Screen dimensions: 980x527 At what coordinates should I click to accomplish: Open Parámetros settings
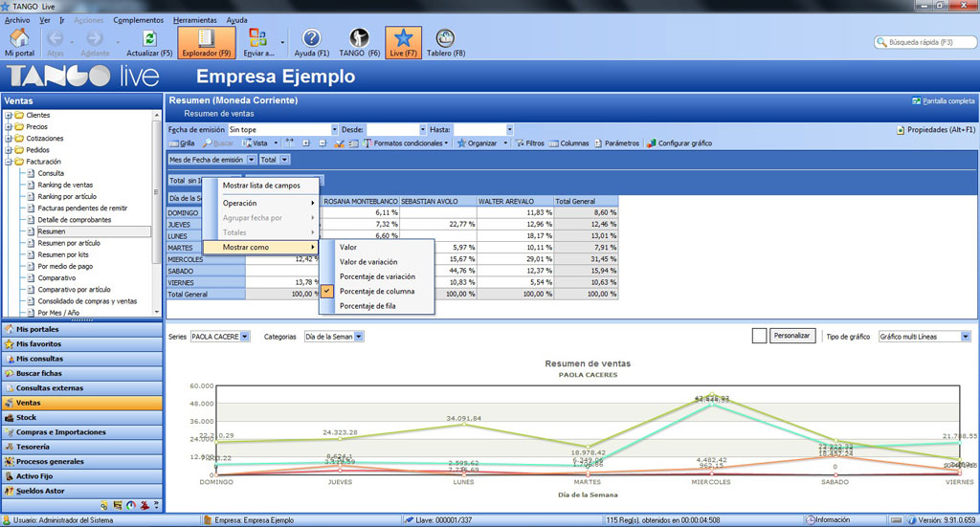coord(616,143)
